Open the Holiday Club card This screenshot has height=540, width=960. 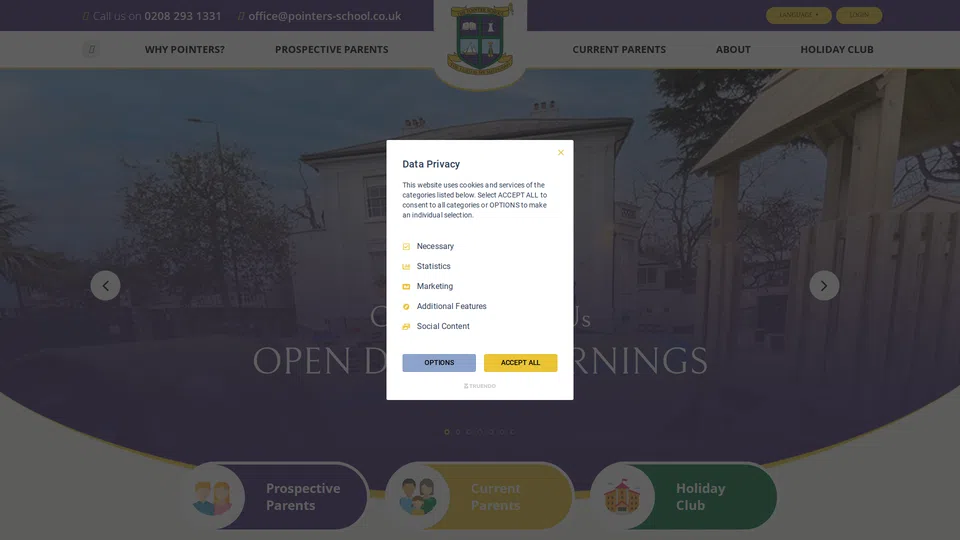coord(684,497)
